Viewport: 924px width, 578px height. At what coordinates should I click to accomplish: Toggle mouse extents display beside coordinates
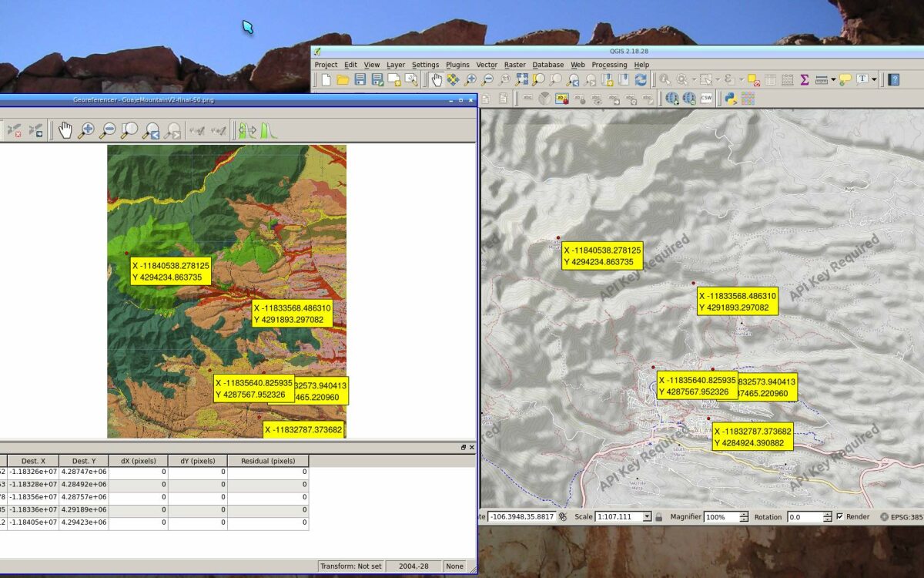coord(563,516)
